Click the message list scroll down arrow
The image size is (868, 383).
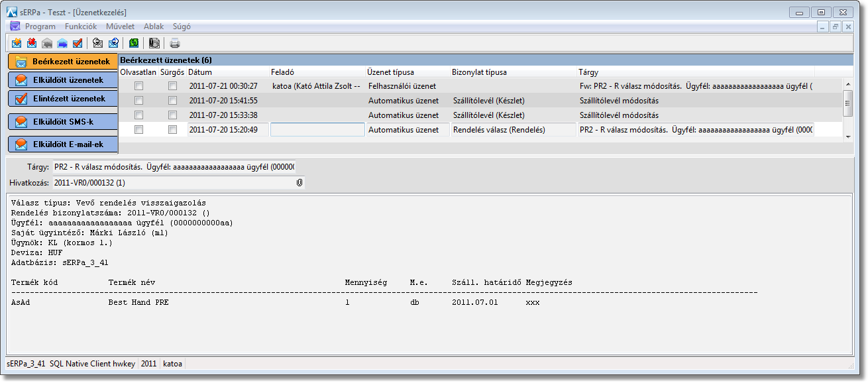click(847, 136)
